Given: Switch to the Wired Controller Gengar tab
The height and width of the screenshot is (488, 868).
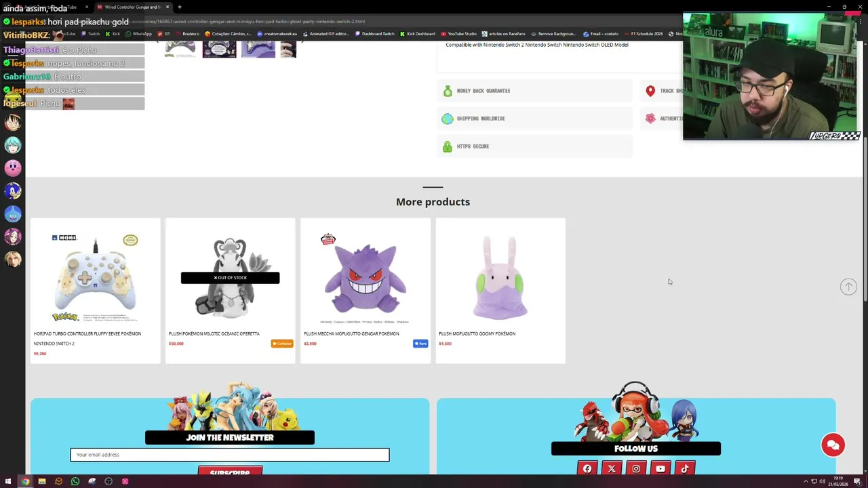Looking at the screenshot, I should tap(131, 7).
